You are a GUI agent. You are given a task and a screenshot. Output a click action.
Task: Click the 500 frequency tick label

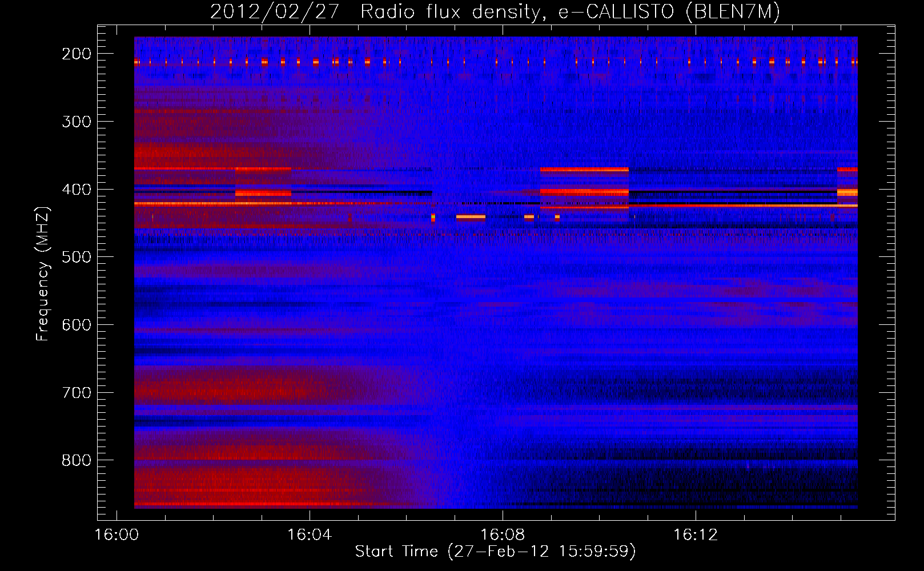[77, 257]
